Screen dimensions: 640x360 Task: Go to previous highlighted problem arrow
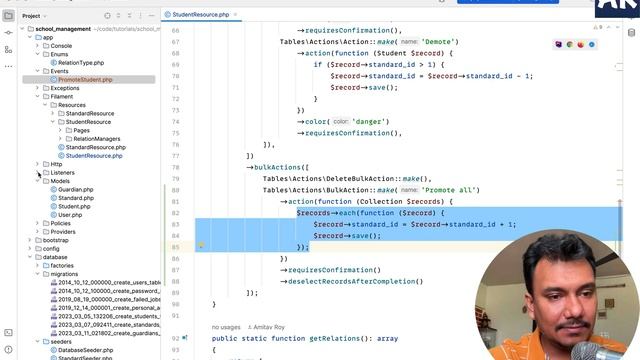(609, 27)
